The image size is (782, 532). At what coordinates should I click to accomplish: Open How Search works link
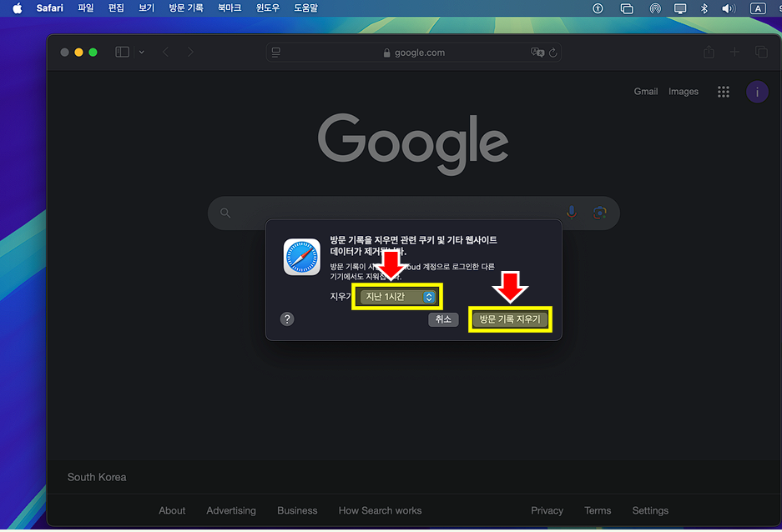(380, 510)
